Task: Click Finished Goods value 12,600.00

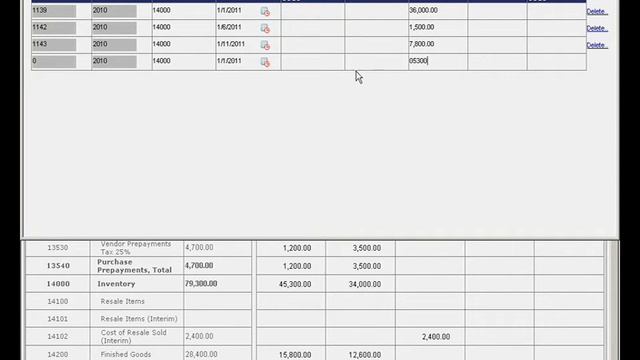Action: point(364,355)
